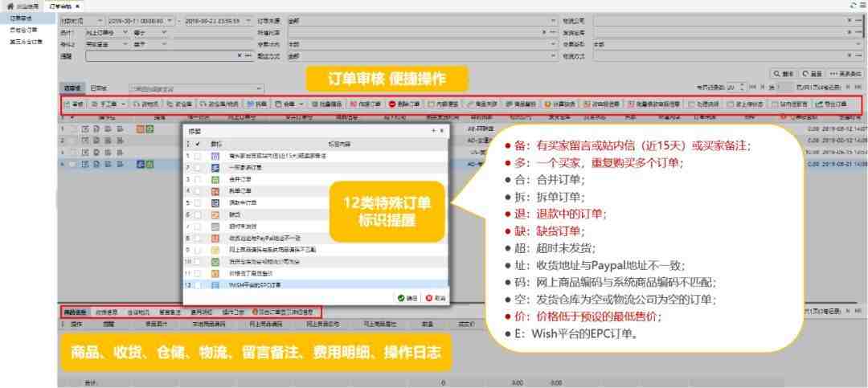Tick row 1 checkbox in 标签 dialog
The image size is (868, 388).
pos(198,157)
